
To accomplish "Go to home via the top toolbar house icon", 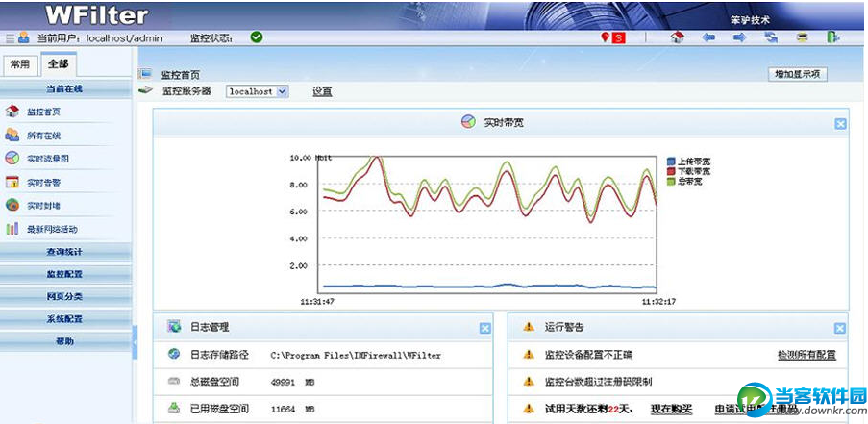I will coord(677,37).
